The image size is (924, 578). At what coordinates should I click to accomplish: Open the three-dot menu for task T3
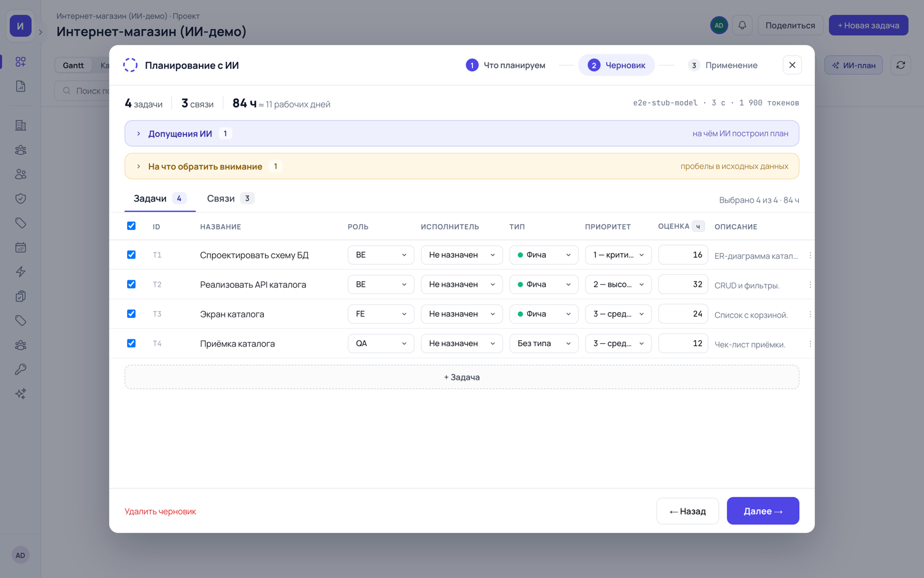click(810, 314)
